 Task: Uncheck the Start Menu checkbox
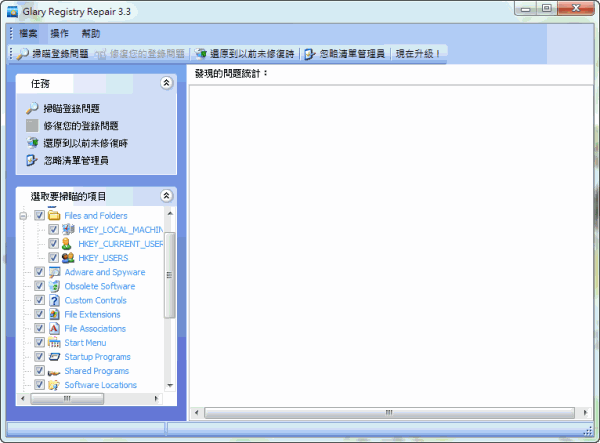click(x=39, y=342)
